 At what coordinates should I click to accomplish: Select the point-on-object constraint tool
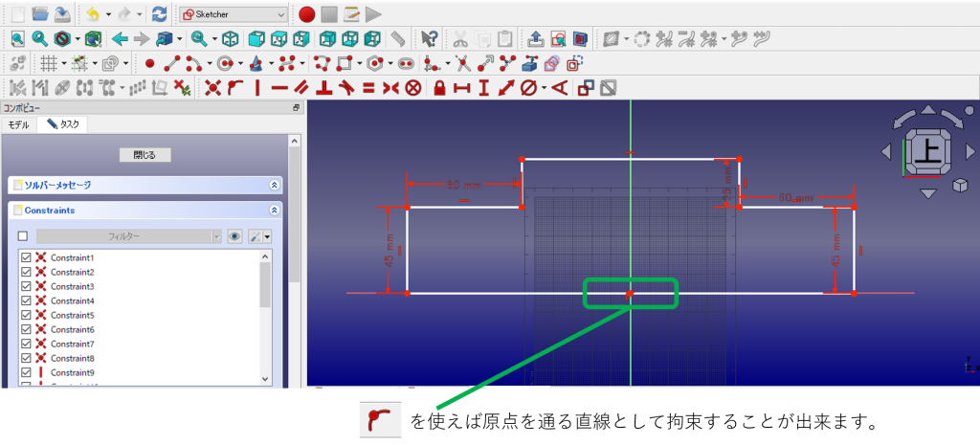click(x=234, y=88)
